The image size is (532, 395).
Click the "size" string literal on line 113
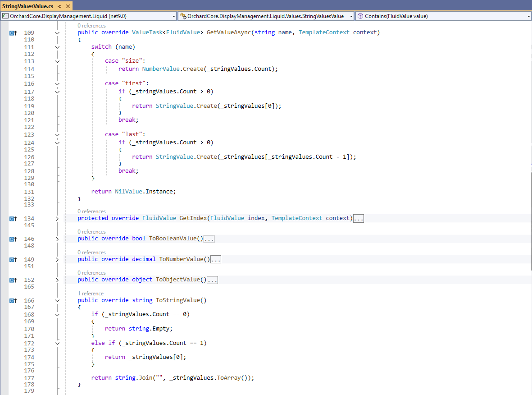(x=132, y=61)
